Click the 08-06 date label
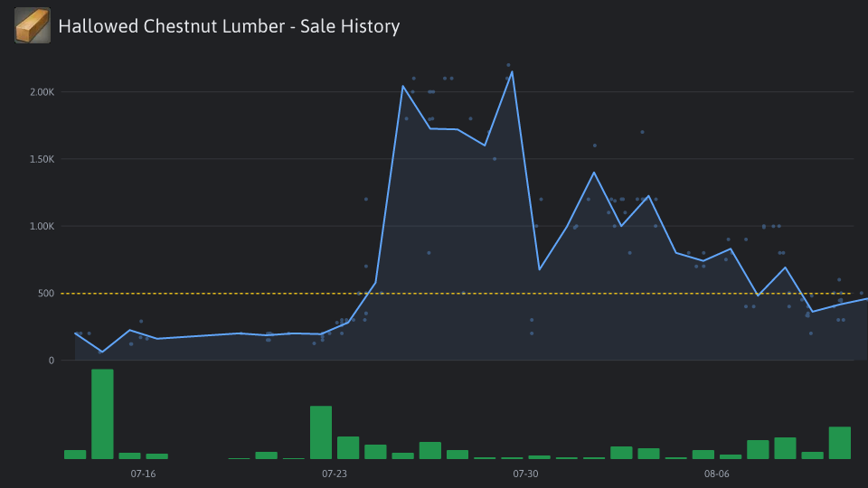 point(716,474)
